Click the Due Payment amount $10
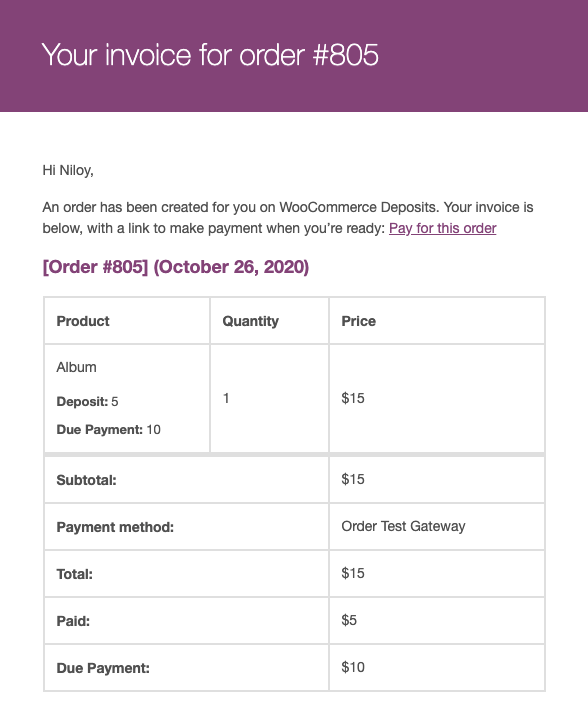This screenshot has height=706, width=588. [x=353, y=667]
